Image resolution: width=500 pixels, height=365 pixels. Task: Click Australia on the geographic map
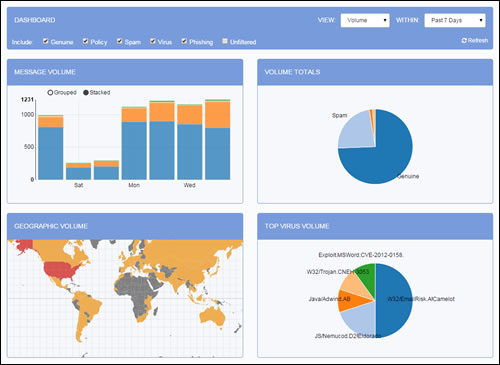pyautogui.click(x=213, y=316)
